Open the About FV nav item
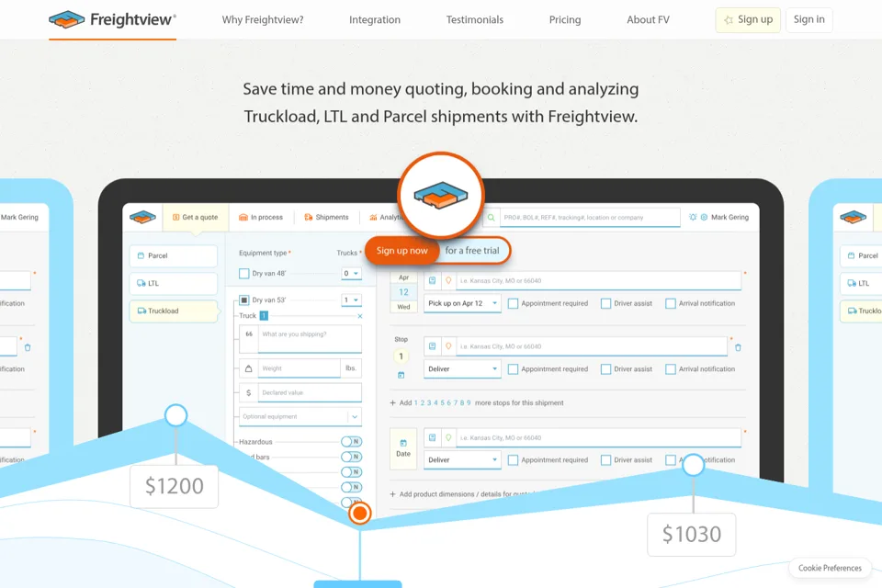 pos(648,19)
